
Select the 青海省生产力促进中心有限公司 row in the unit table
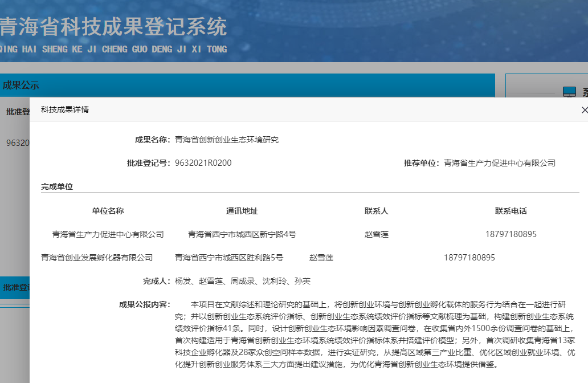pyautogui.click(x=108, y=234)
